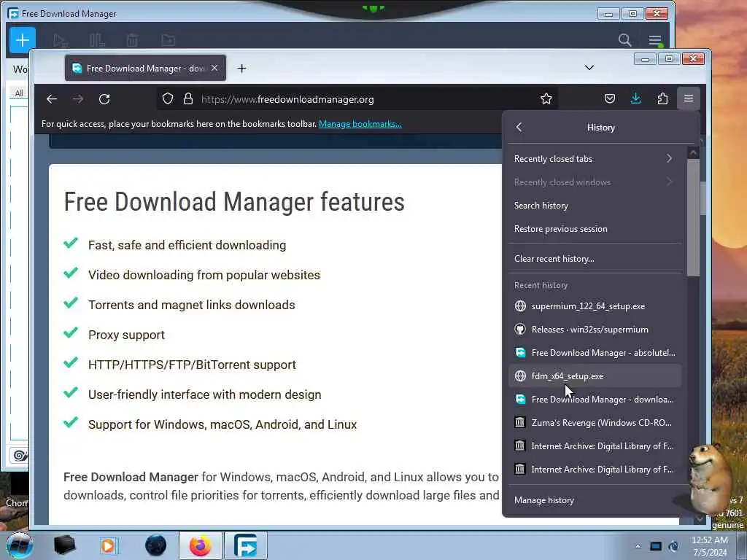The height and width of the screenshot is (560, 747).
Task: Open Free Download Manager - downloa... history entry
Action: [x=594, y=400]
